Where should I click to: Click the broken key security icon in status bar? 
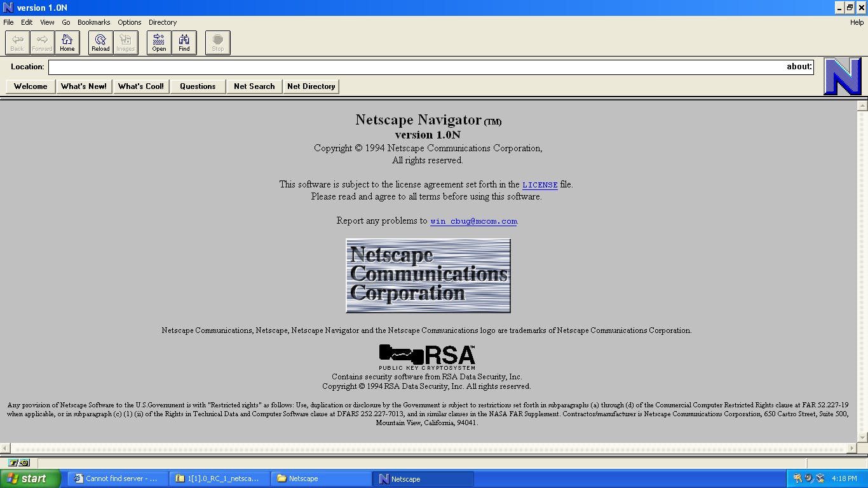coord(19,463)
